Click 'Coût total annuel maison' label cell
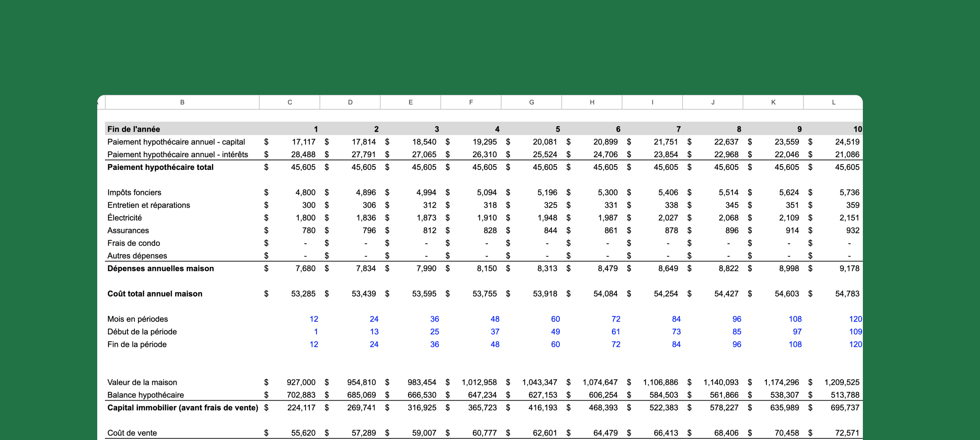 (155, 294)
